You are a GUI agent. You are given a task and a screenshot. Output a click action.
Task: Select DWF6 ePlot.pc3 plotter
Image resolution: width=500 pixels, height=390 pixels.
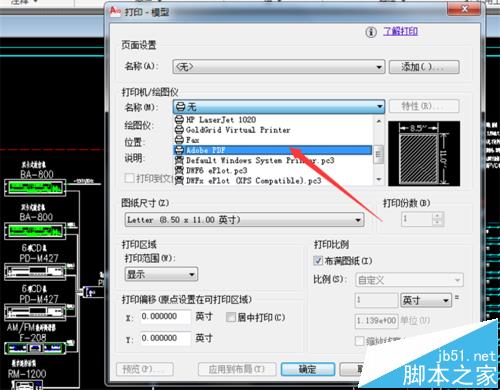click(x=272, y=171)
